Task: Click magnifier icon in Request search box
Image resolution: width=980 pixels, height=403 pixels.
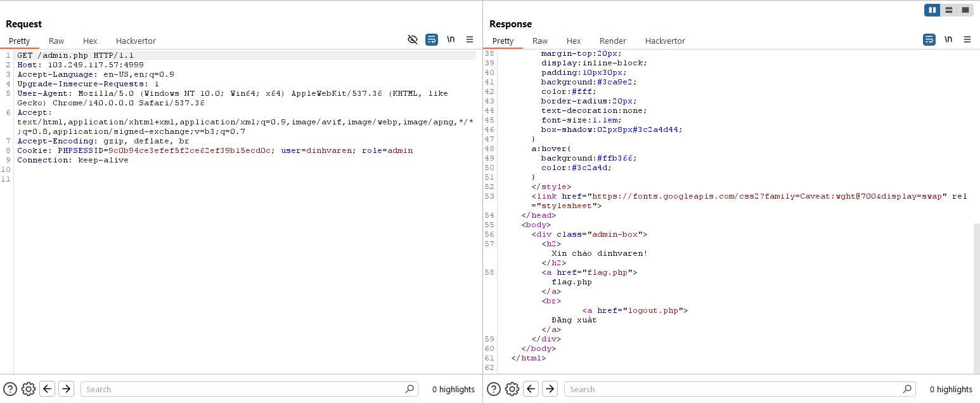Action: point(409,389)
